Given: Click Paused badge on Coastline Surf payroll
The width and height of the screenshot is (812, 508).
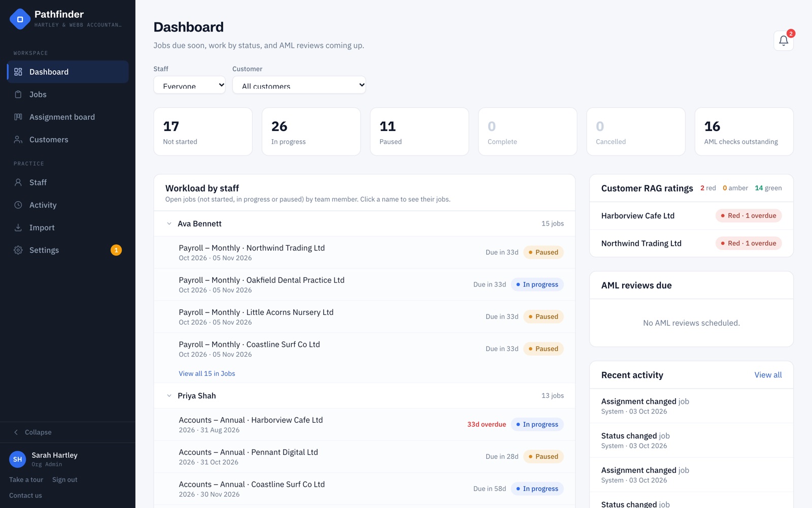Looking at the screenshot, I should (x=543, y=348).
